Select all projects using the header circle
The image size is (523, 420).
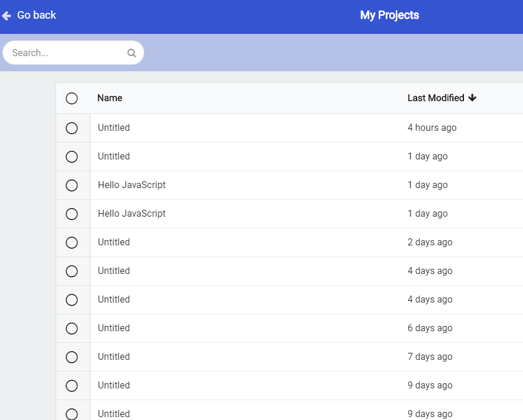(x=72, y=98)
